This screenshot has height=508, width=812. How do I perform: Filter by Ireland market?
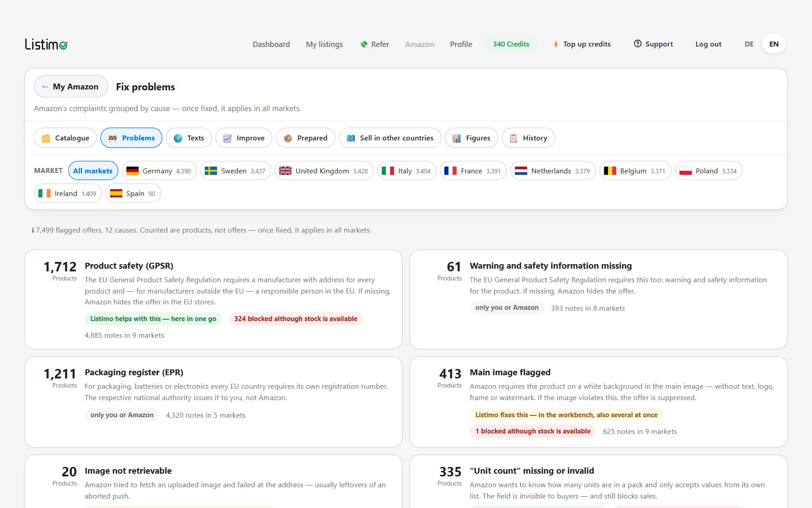[68, 193]
